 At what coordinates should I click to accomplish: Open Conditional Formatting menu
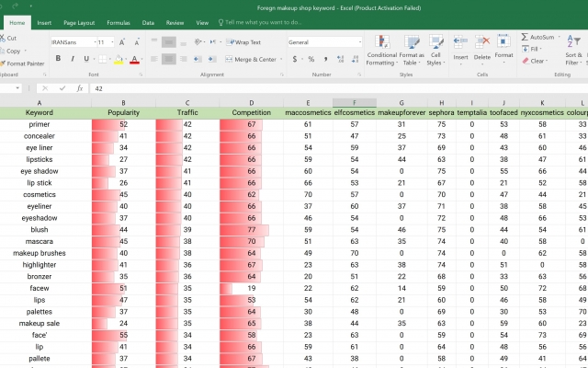pyautogui.click(x=381, y=51)
